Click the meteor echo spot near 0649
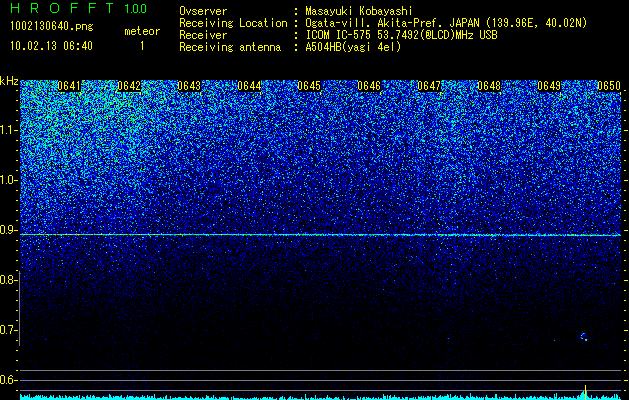The width and height of the screenshot is (629, 400). point(584,337)
